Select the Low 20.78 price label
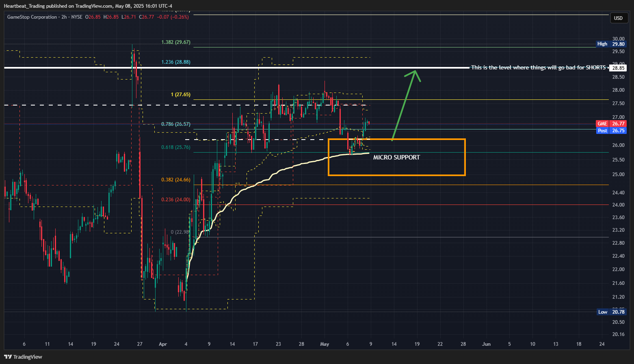 click(611, 312)
